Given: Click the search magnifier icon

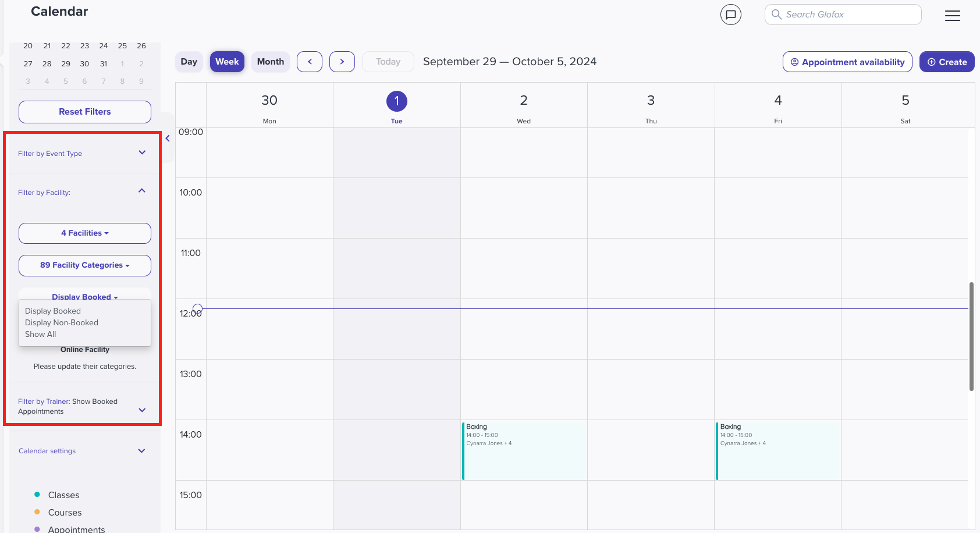Looking at the screenshot, I should click(x=776, y=15).
